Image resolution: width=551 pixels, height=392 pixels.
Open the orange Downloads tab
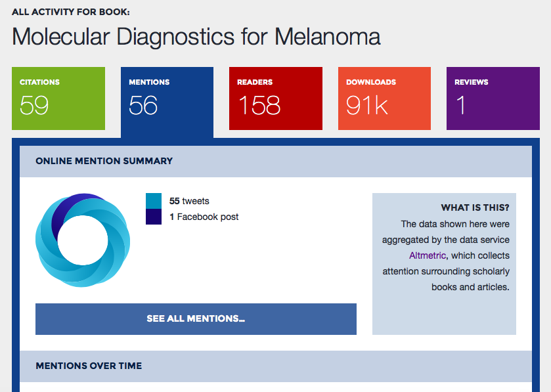point(384,98)
